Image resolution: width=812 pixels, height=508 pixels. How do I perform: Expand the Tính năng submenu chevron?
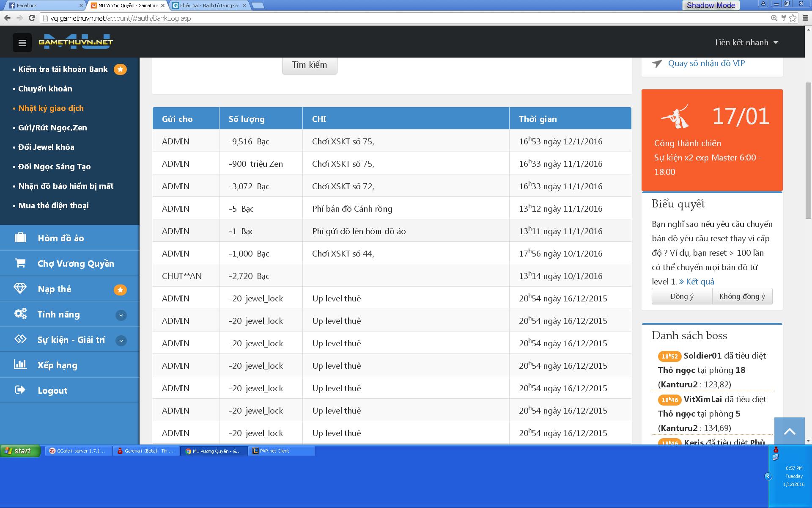pyautogui.click(x=121, y=315)
